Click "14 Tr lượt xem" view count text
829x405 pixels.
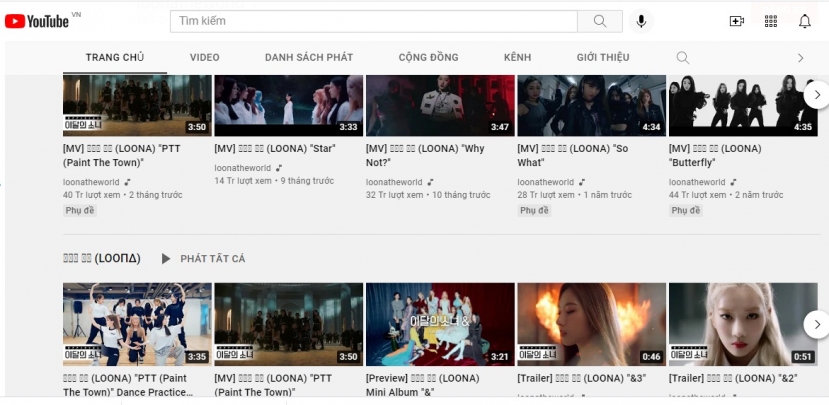tap(243, 181)
